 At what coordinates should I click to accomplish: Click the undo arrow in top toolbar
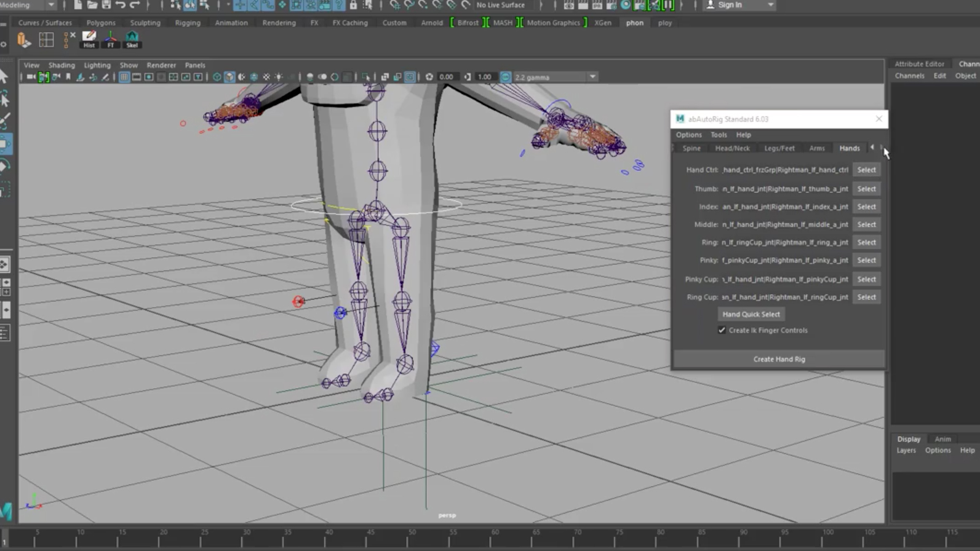coord(121,5)
